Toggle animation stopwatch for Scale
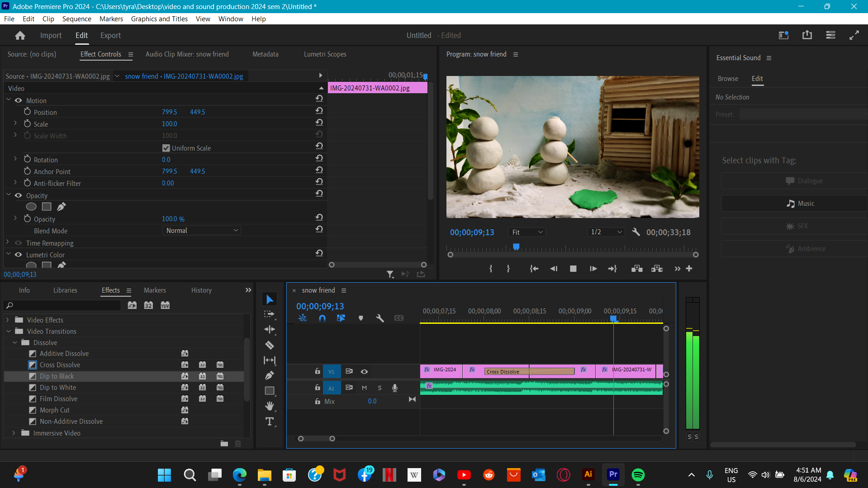The width and height of the screenshot is (868, 488). point(28,123)
